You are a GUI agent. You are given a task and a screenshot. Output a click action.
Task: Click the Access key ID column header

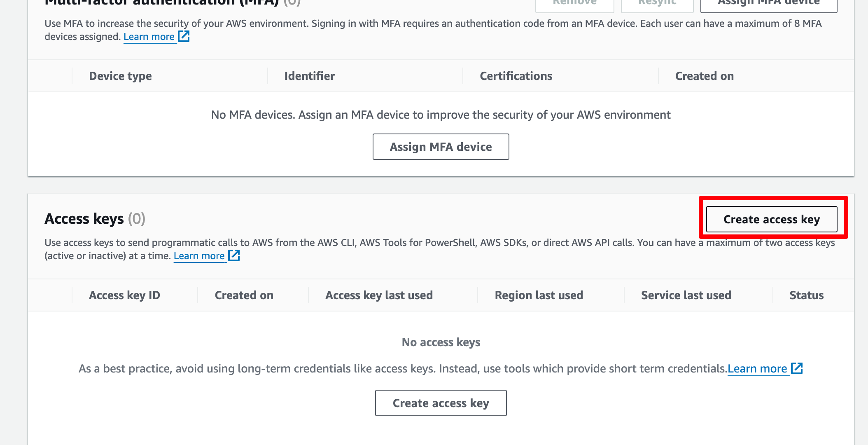(x=124, y=295)
